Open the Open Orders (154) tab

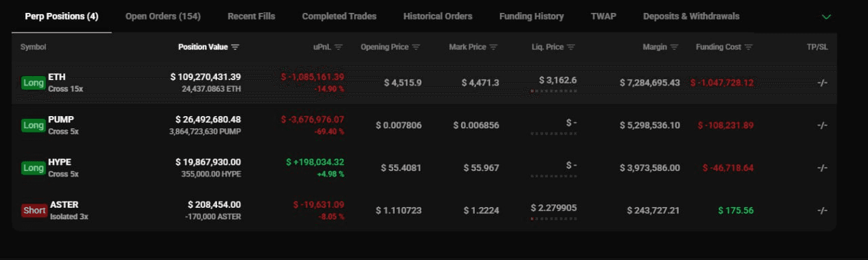click(x=163, y=16)
